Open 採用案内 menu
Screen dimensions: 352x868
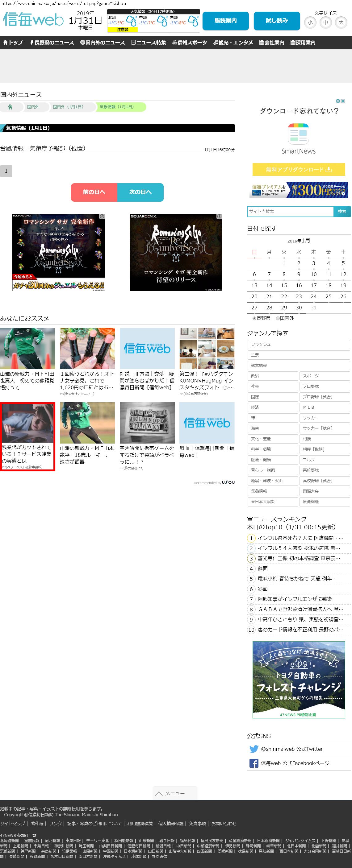tap(303, 43)
